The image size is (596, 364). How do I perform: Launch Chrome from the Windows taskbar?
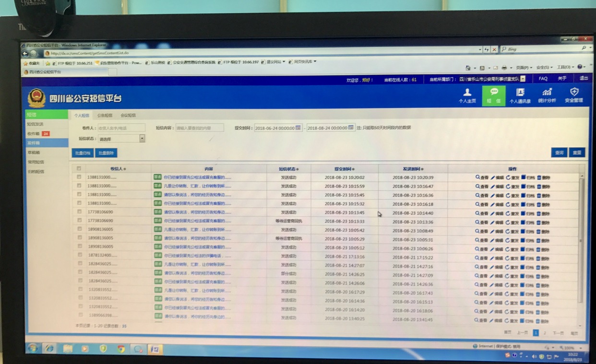pyautogui.click(x=121, y=349)
